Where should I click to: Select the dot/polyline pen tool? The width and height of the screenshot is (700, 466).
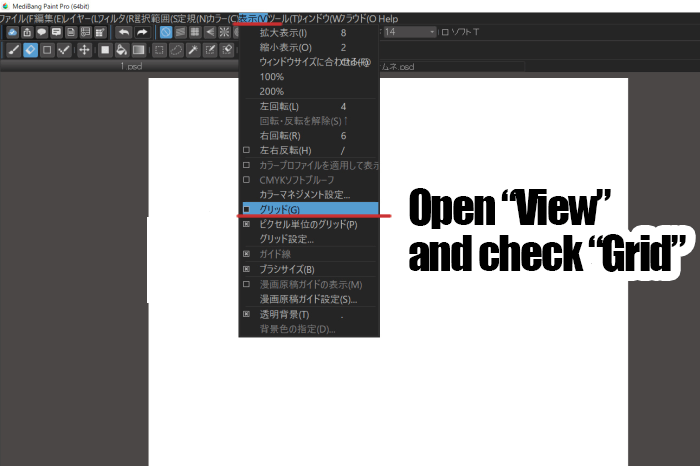click(64, 50)
